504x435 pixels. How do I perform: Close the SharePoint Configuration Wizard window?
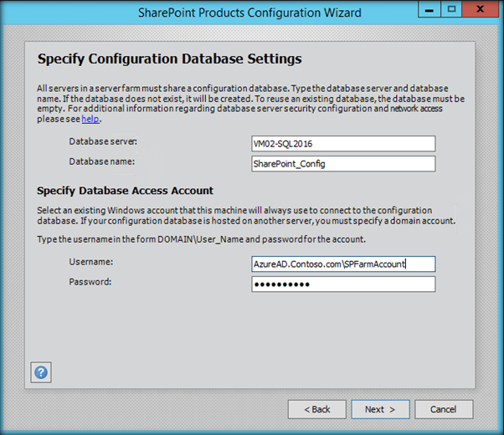coord(481,9)
